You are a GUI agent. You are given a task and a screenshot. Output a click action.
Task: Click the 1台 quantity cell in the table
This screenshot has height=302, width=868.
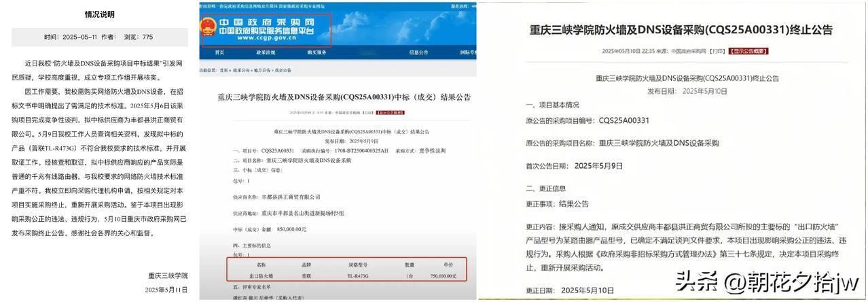(x=410, y=275)
